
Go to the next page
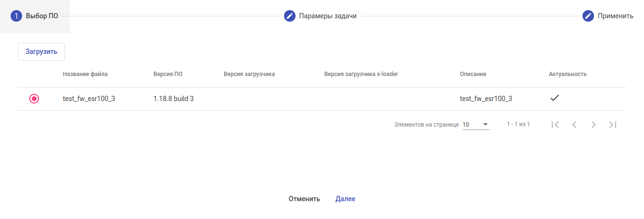click(x=594, y=125)
